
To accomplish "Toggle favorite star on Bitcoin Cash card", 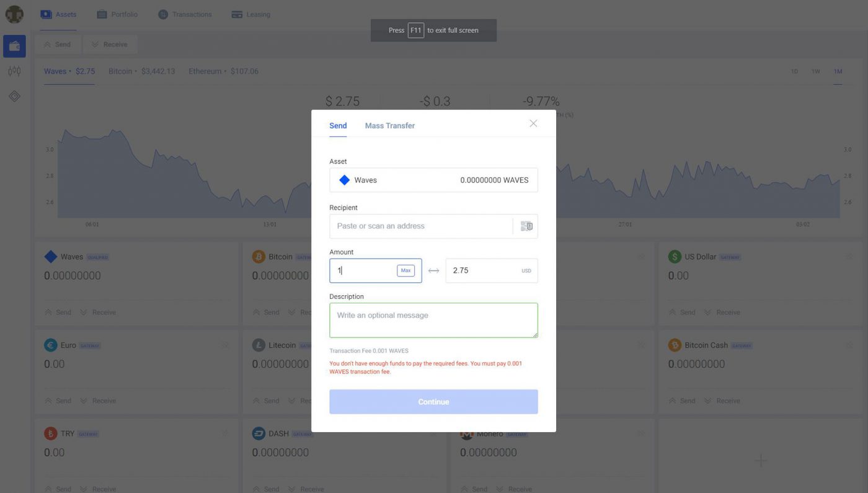I will [849, 345].
